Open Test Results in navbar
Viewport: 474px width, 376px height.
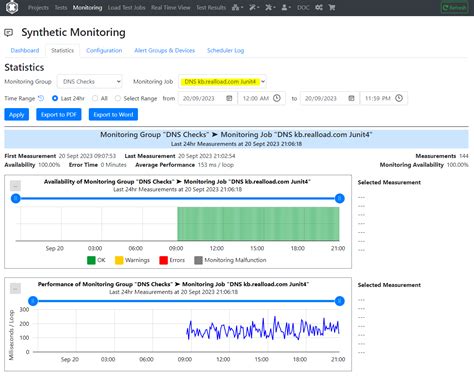coord(211,7)
